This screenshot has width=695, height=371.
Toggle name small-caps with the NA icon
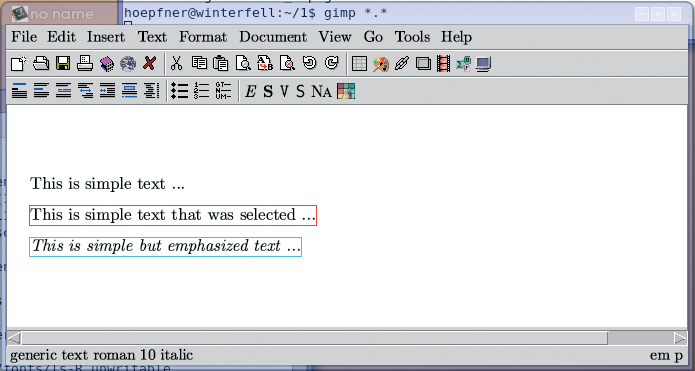click(x=321, y=91)
